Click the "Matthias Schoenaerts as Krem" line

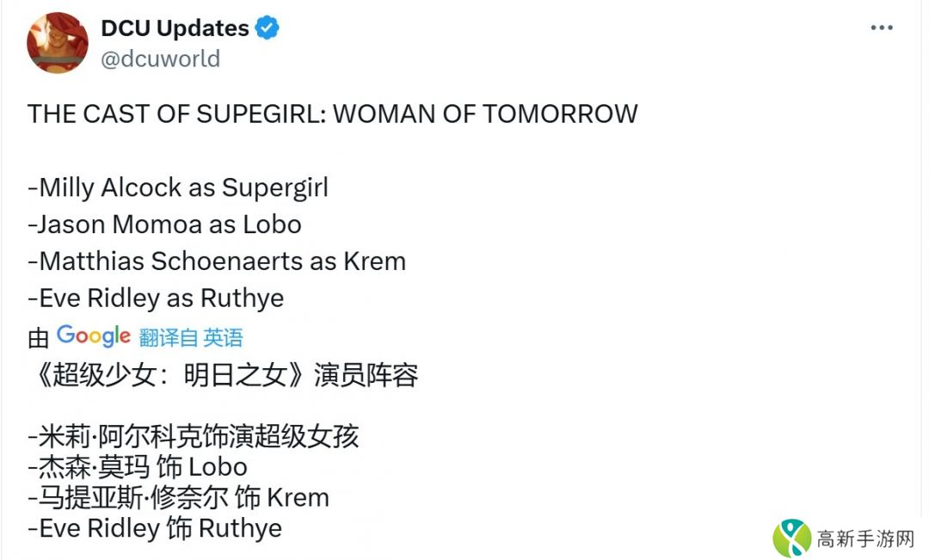coord(217,262)
